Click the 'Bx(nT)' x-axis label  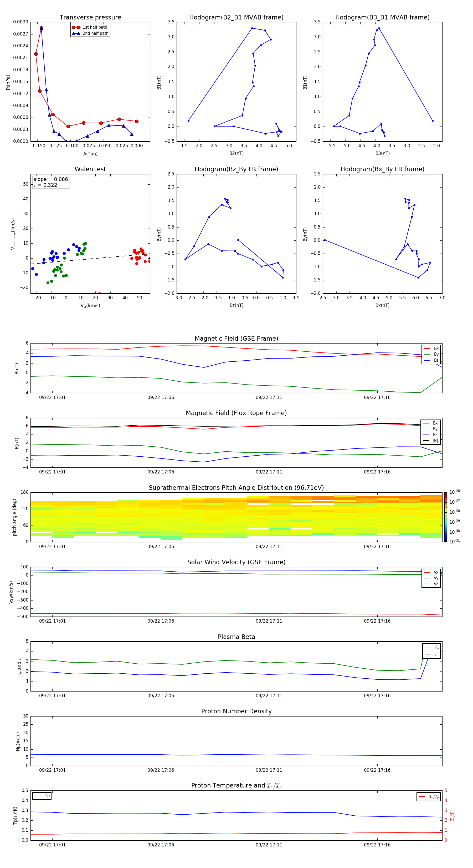point(382,305)
